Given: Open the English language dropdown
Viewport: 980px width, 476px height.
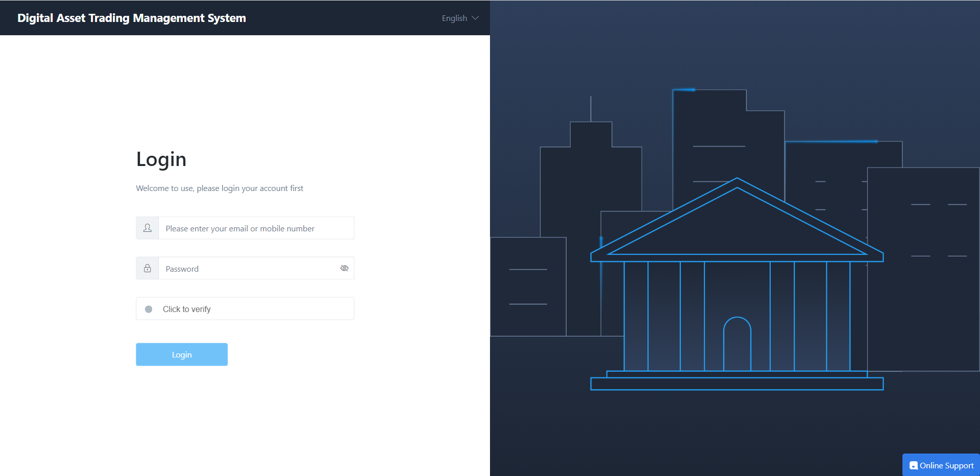Looking at the screenshot, I should point(460,18).
